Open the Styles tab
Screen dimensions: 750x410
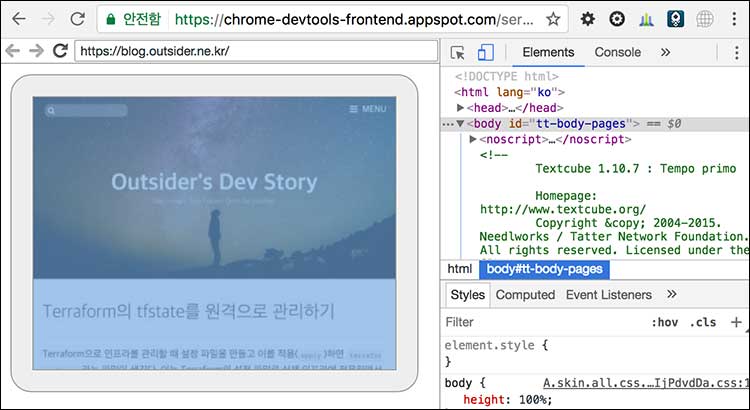pos(467,295)
